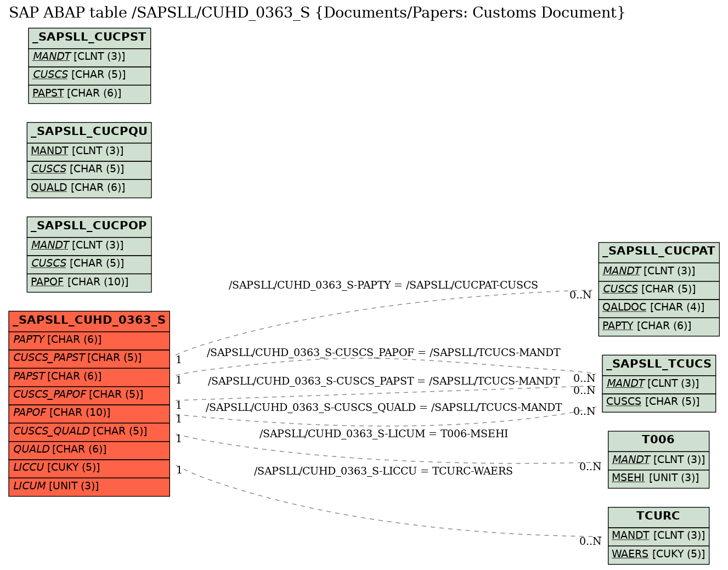The width and height of the screenshot is (728, 570).
Task: Select WAERS [CUKY (5)] in TCURC
Action: (x=658, y=555)
